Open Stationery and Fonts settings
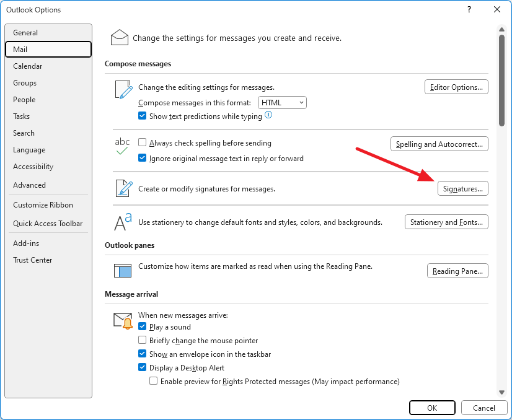This screenshot has width=512, height=420. click(x=446, y=222)
